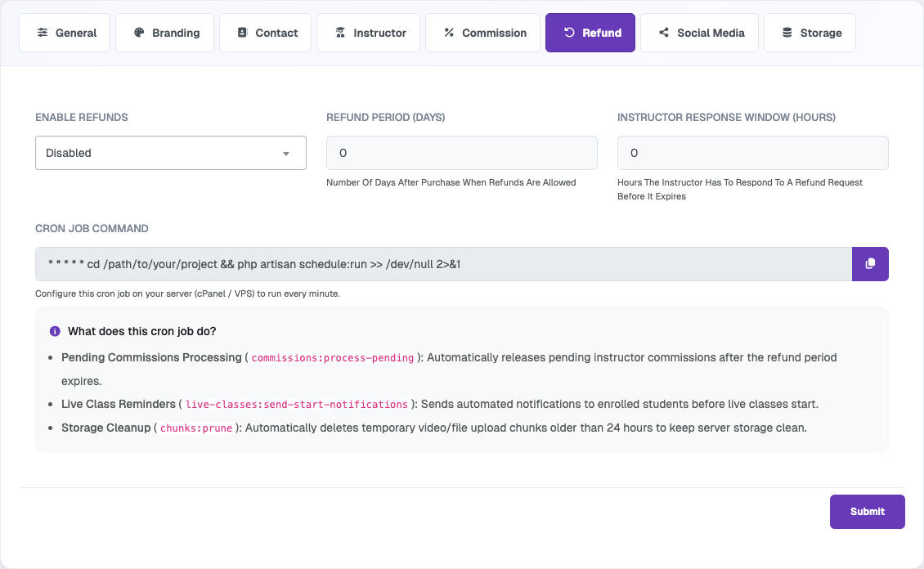This screenshot has width=924, height=569.
Task: Switch to the General tab
Action: pos(65,33)
